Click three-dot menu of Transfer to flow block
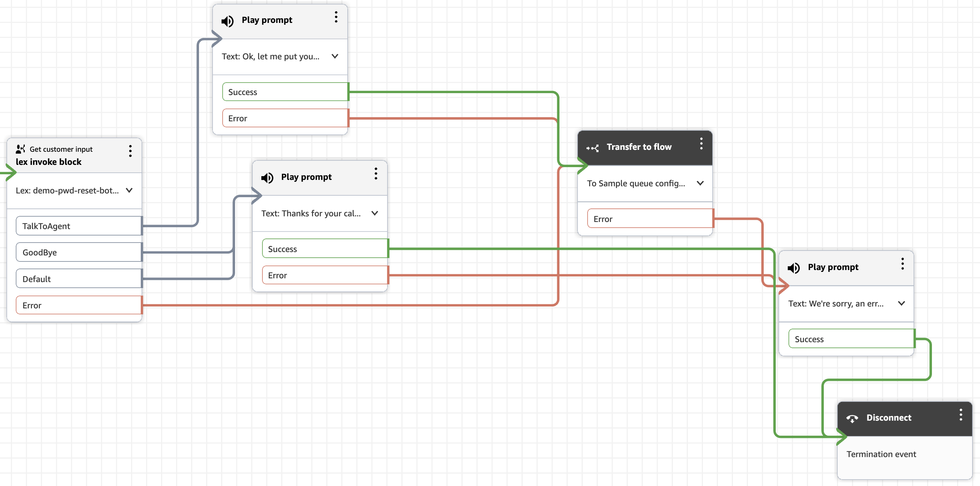The width and height of the screenshot is (980, 486). [701, 143]
